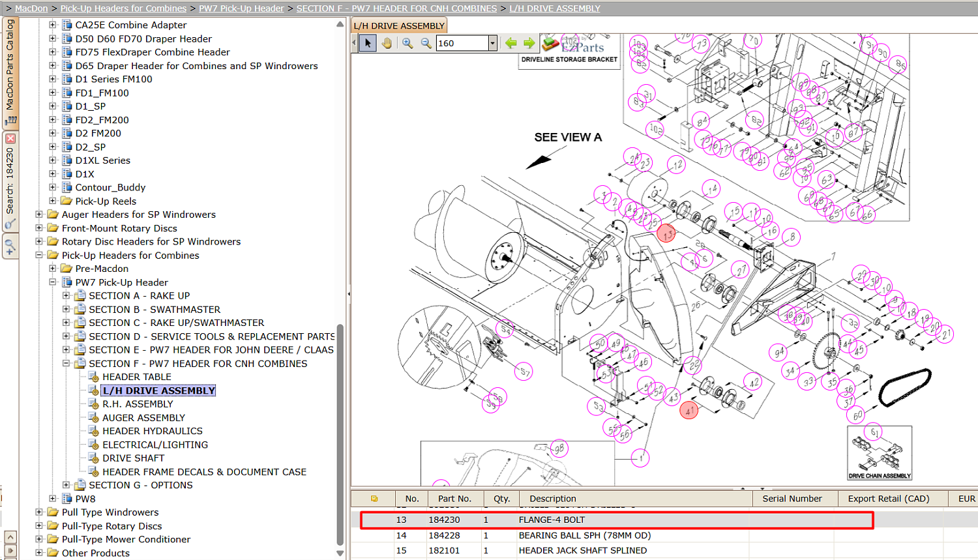This screenshot has width=978, height=560.
Task: Sort parts list by Part No. column
Action: point(455,499)
